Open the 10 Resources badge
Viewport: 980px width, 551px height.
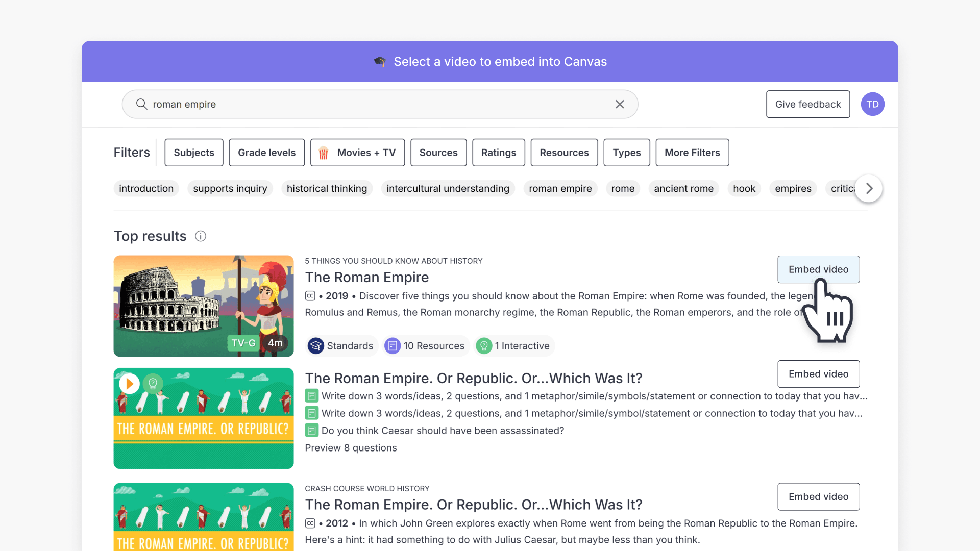425,346
